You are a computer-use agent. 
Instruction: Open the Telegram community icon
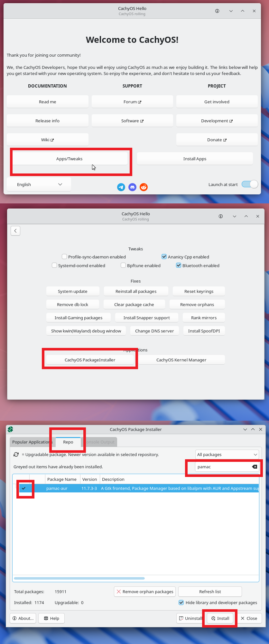pyautogui.click(x=121, y=187)
